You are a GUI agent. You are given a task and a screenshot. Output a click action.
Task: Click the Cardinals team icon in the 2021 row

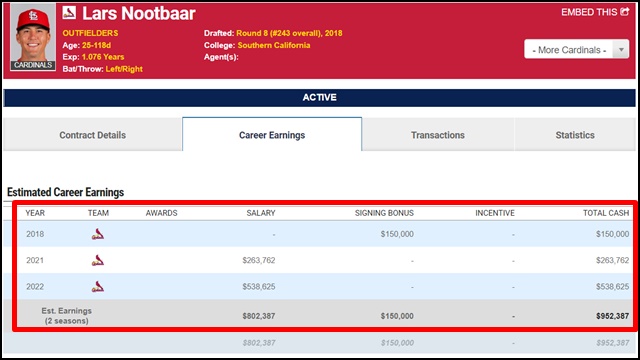coord(98,260)
